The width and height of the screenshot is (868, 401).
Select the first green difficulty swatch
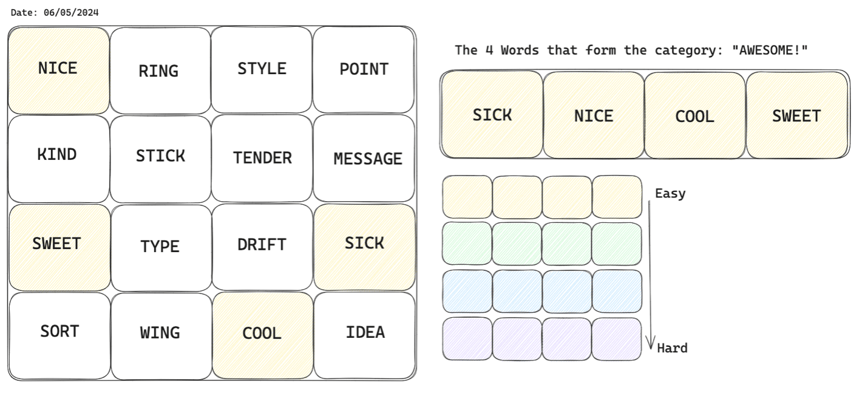[x=467, y=244]
